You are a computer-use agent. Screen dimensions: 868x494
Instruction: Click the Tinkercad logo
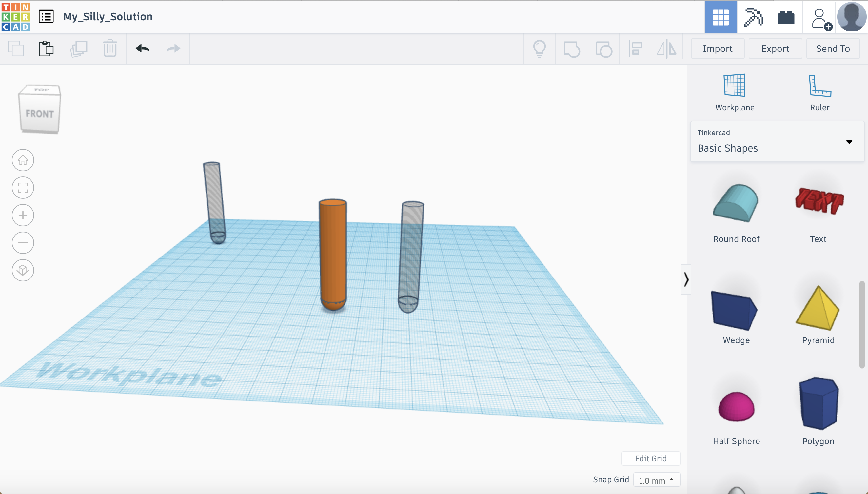click(x=16, y=17)
